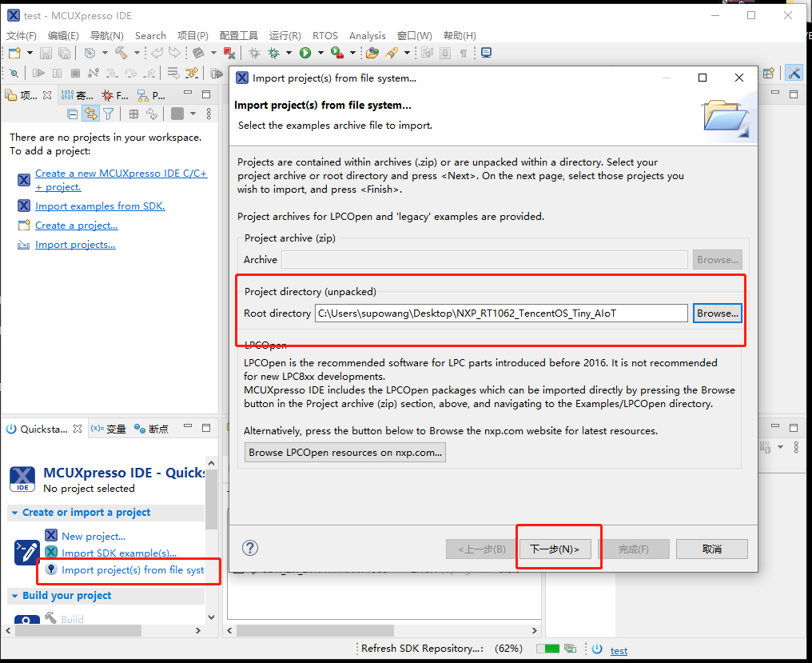Open the New wizard dropdown arrow
The image size is (812, 663).
click(30, 53)
